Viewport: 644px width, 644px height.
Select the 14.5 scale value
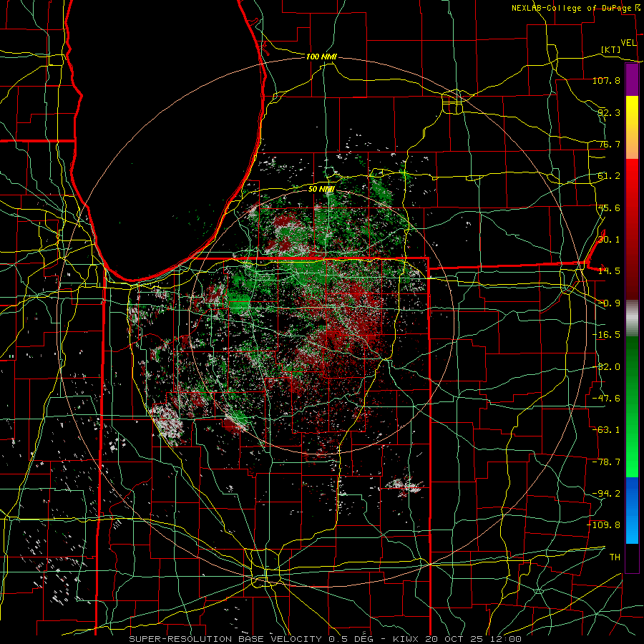tap(609, 271)
